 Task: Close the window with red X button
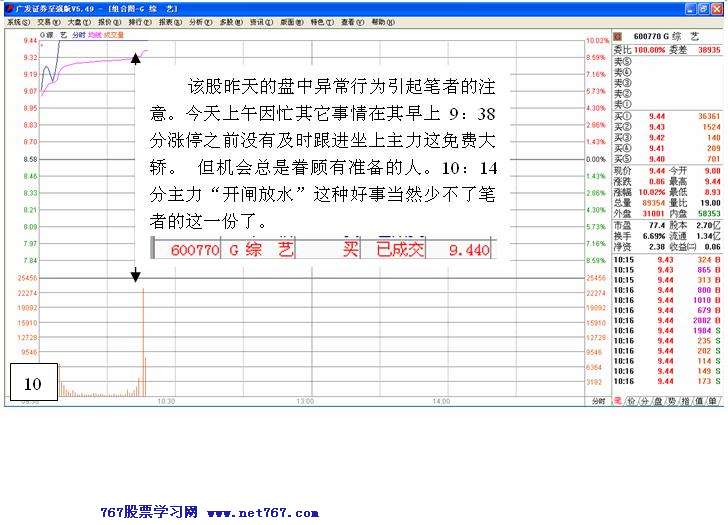pyautogui.click(x=716, y=9)
